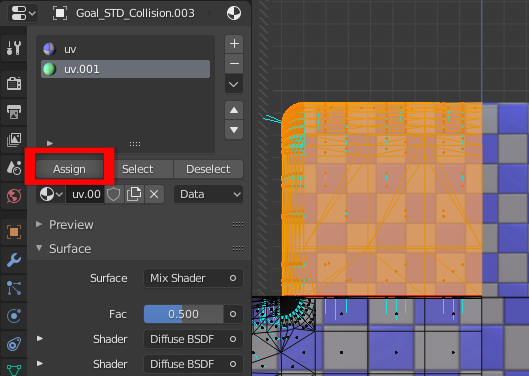Open the second Diffuse BSDF shader field

[184, 364]
